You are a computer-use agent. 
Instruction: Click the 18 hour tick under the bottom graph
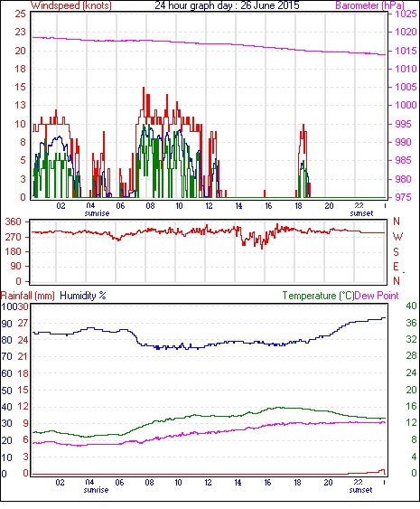[298, 483]
